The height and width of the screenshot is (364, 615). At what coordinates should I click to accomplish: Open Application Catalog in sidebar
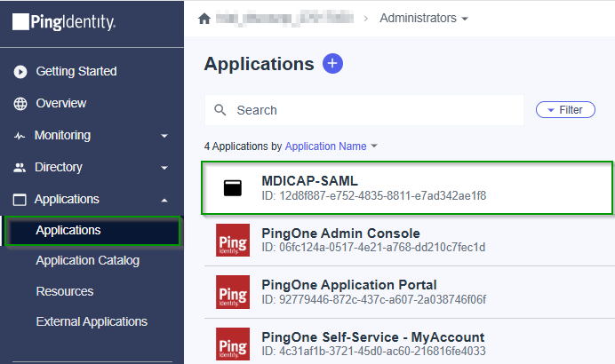[x=88, y=260]
